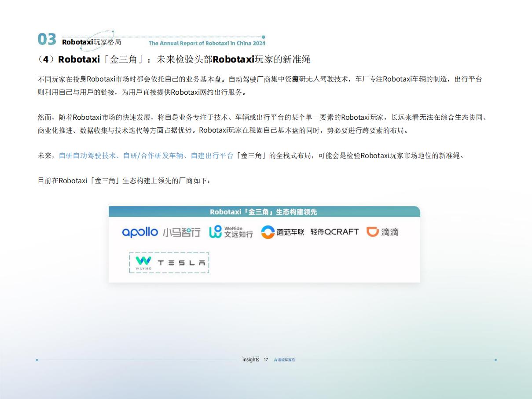Click the blue text 自研自动驾驶技术
The width and height of the screenshot is (532, 399).
coord(87,155)
